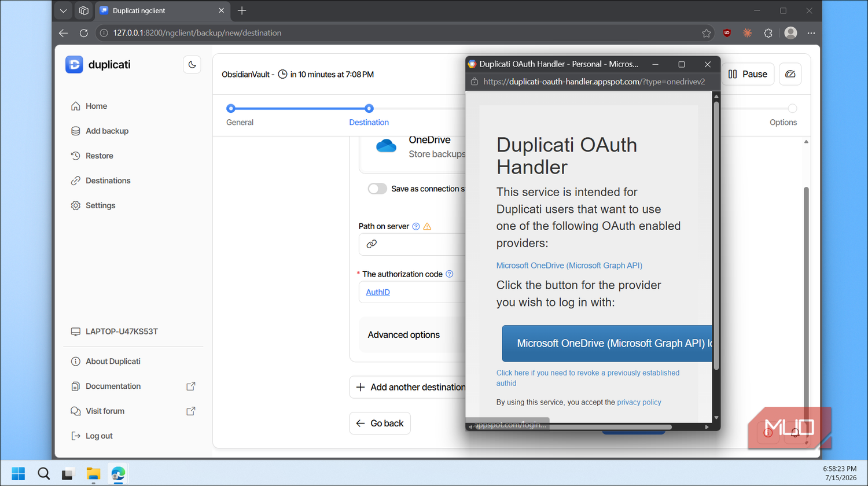Click the blue Microsoft OneDrive login button
The image size is (868, 486).
[x=606, y=343]
